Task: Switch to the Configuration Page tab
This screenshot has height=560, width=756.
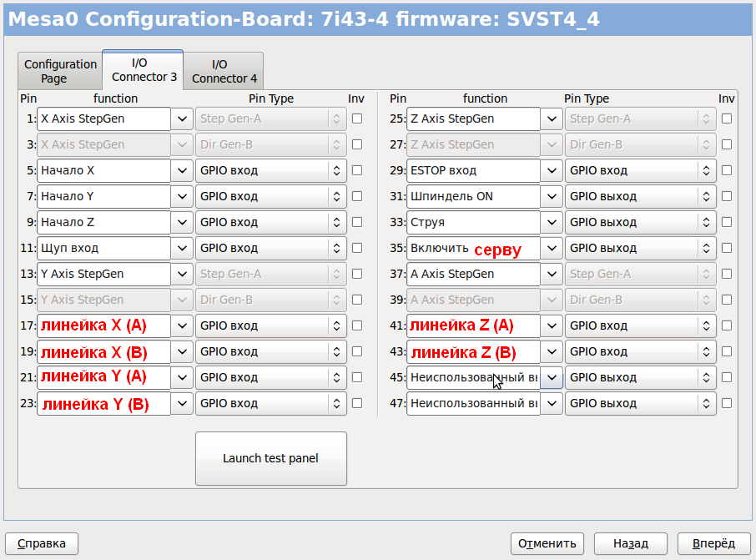Action: pos(60,72)
